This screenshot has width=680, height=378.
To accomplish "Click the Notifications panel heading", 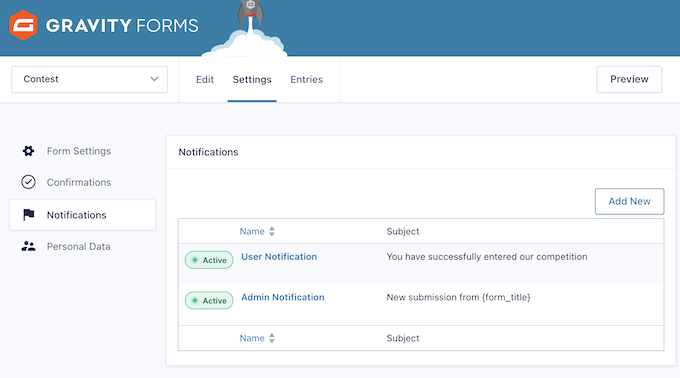I will pyautogui.click(x=208, y=152).
